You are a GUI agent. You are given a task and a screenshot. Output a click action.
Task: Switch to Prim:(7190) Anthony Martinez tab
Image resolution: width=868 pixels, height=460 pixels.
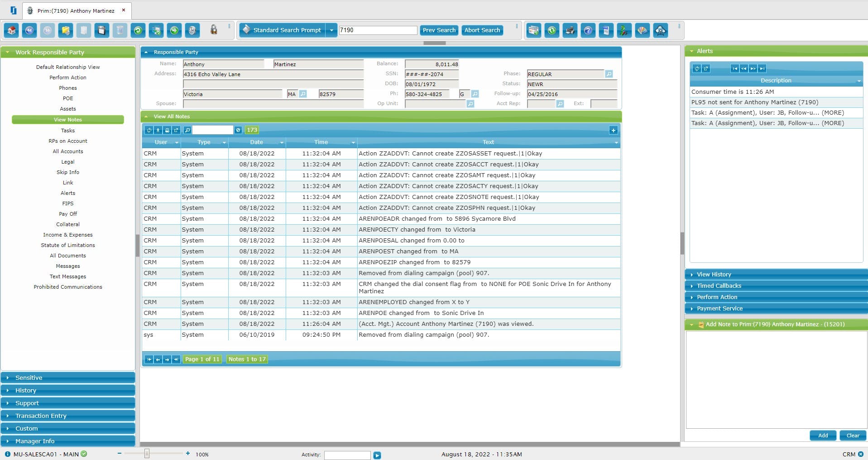coord(76,10)
